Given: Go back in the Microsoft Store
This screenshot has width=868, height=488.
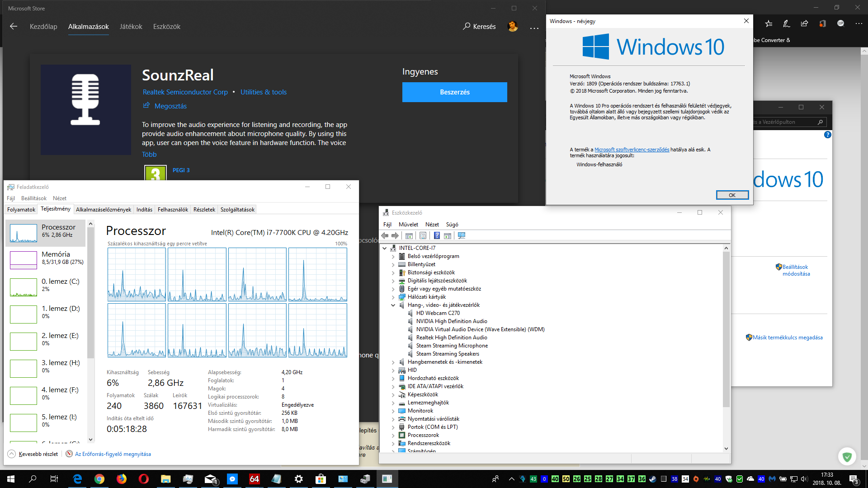Looking at the screenshot, I should click(14, 27).
